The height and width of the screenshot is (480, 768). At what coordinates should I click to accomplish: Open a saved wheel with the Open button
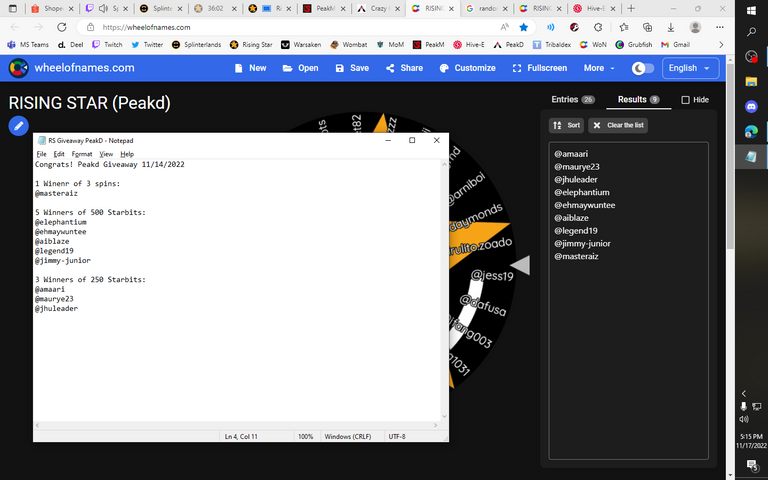(301, 68)
